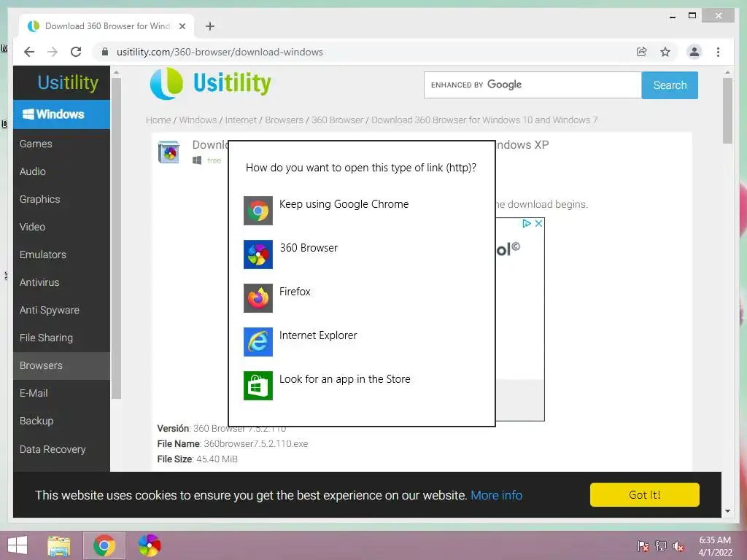Select the Download 360 Browser tab

(107, 26)
